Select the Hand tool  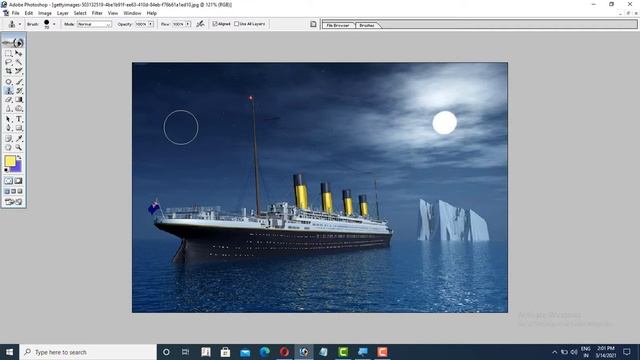tap(9, 147)
